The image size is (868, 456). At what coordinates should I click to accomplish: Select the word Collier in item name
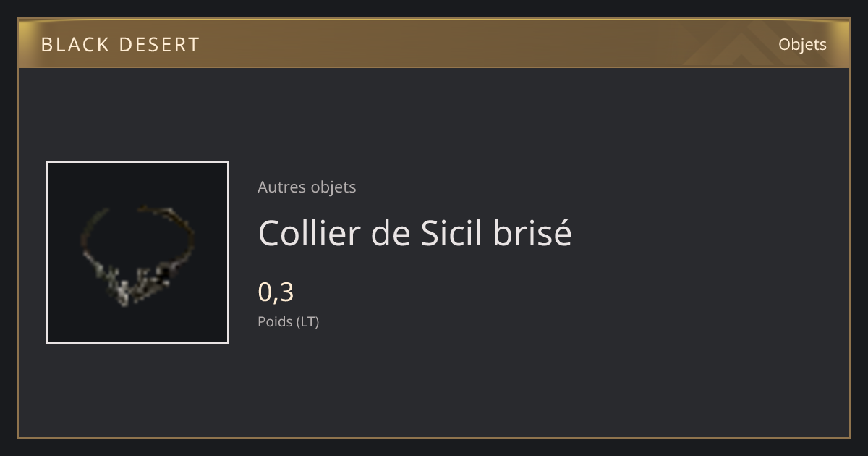[x=308, y=233]
